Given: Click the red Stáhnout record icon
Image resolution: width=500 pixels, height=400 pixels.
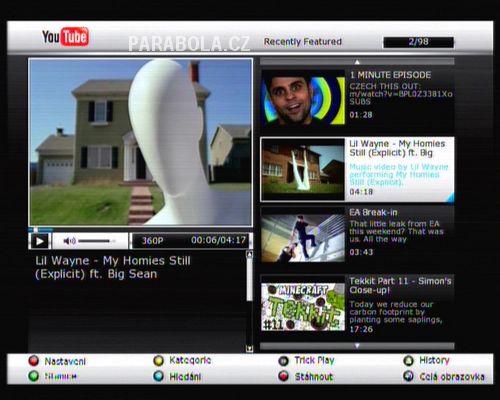Looking at the screenshot, I should (x=283, y=376).
